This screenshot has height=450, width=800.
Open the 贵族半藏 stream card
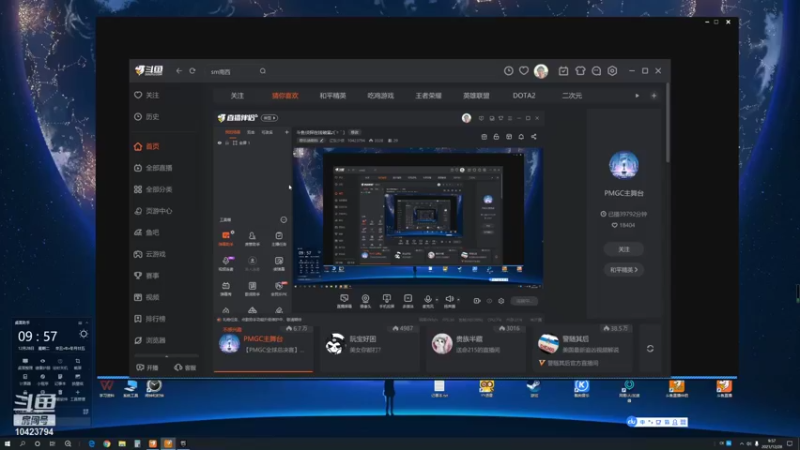[477, 348]
